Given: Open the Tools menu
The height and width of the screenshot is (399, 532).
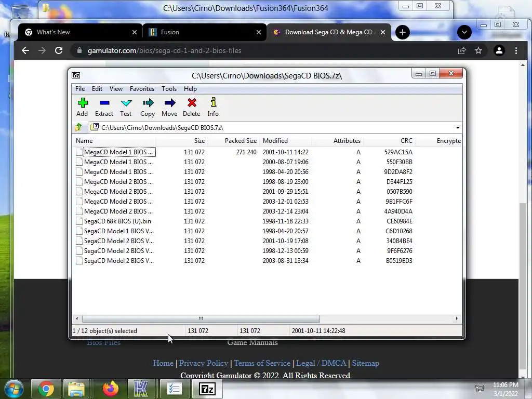Looking at the screenshot, I should (x=169, y=88).
